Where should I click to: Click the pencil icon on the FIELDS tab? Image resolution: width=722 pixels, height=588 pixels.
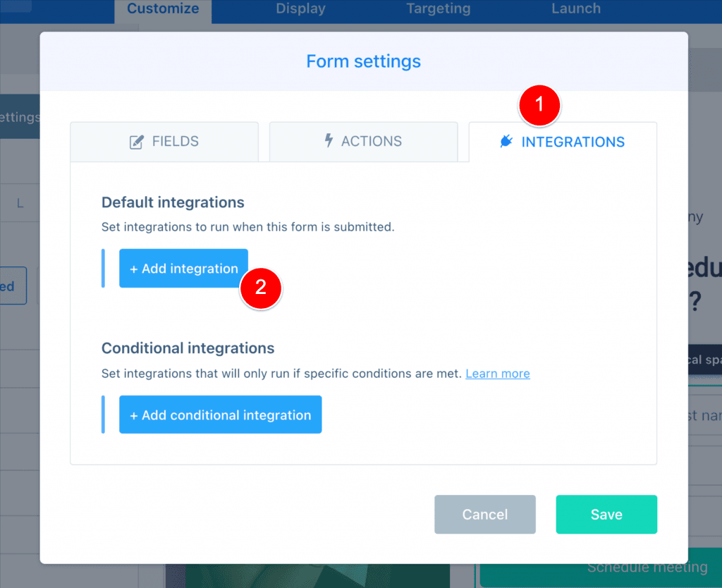[x=137, y=141]
